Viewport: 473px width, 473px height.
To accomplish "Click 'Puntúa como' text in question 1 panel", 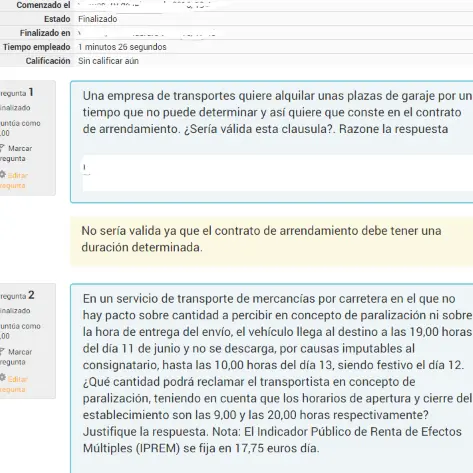I will [20, 123].
